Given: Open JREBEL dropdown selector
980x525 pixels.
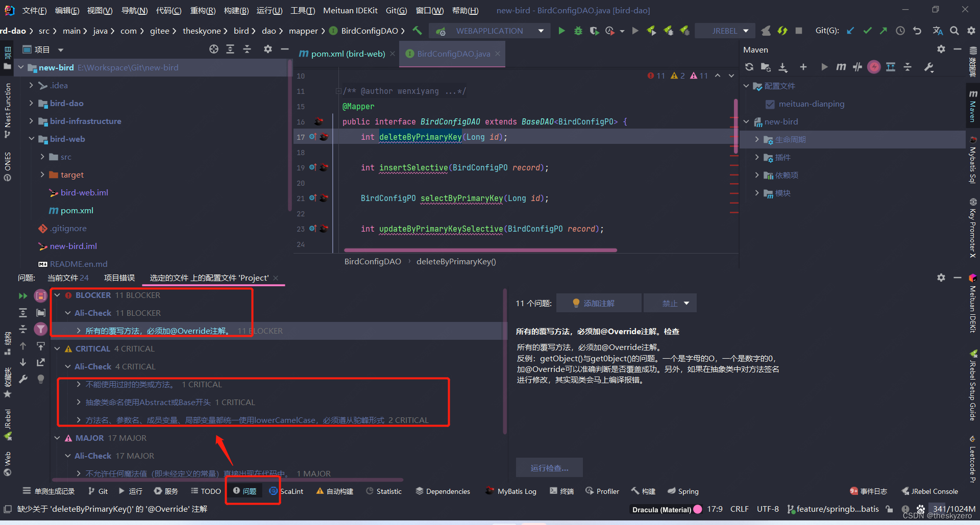Looking at the screenshot, I should coord(725,31).
